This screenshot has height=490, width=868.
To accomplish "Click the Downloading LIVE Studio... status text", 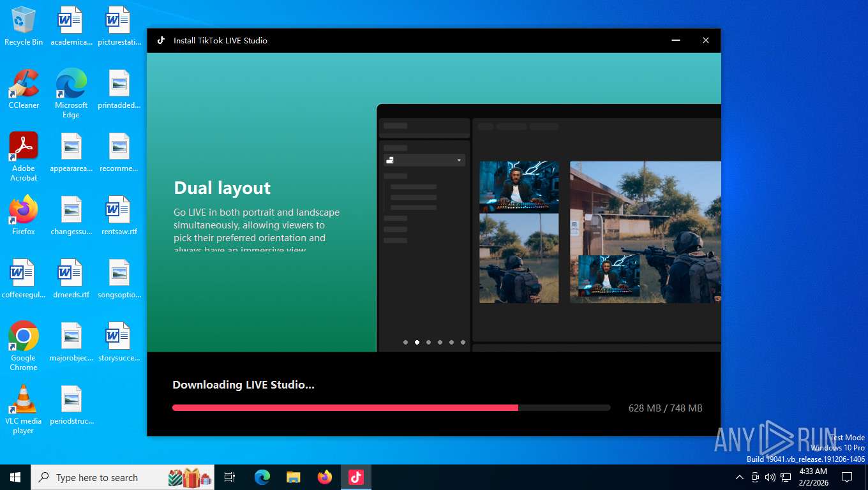I will tap(243, 385).
